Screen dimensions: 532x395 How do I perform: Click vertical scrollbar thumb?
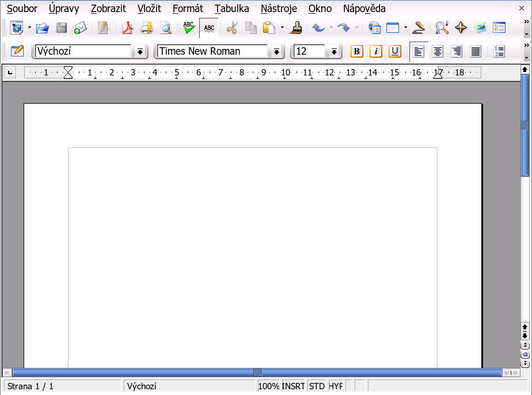(x=525, y=125)
